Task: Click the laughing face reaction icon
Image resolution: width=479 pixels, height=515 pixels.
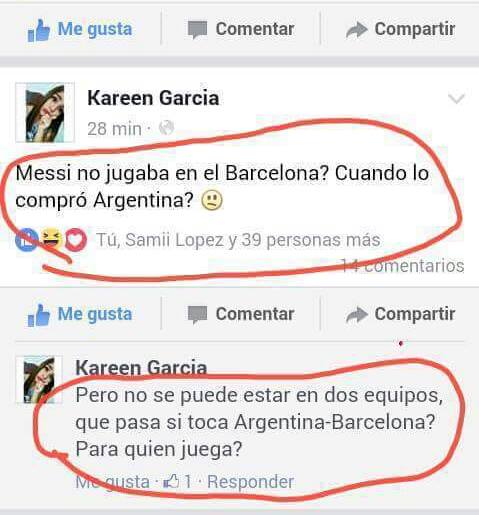Action: coord(51,239)
